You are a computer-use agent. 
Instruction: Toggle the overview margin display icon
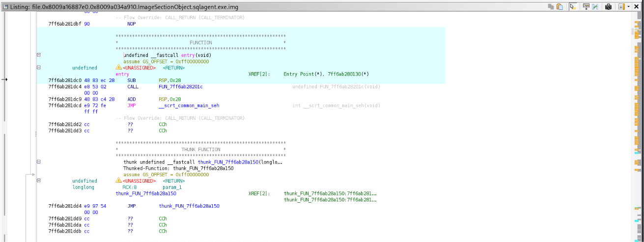point(621,6)
